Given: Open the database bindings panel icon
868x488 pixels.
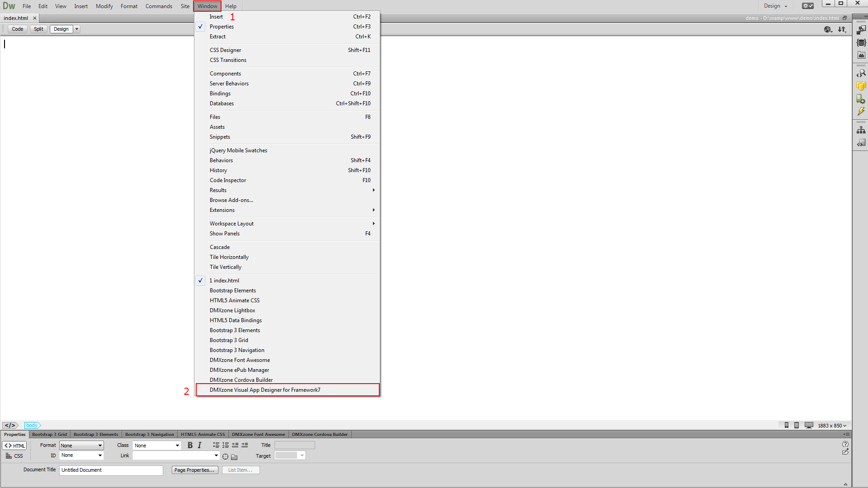Looking at the screenshot, I should [861, 42].
